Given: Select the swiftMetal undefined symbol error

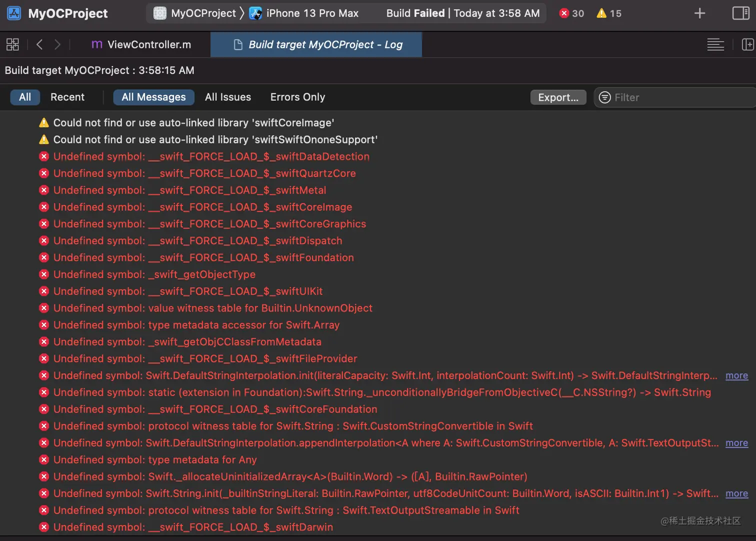Looking at the screenshot, I should coord(189,190).
